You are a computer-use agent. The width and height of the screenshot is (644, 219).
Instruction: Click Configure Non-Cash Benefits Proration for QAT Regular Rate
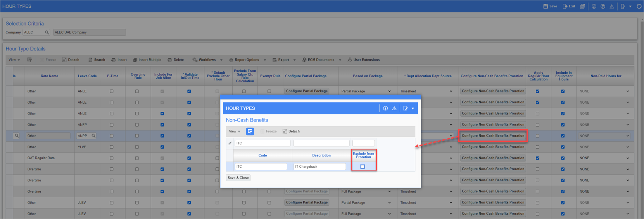click(493, 158)
